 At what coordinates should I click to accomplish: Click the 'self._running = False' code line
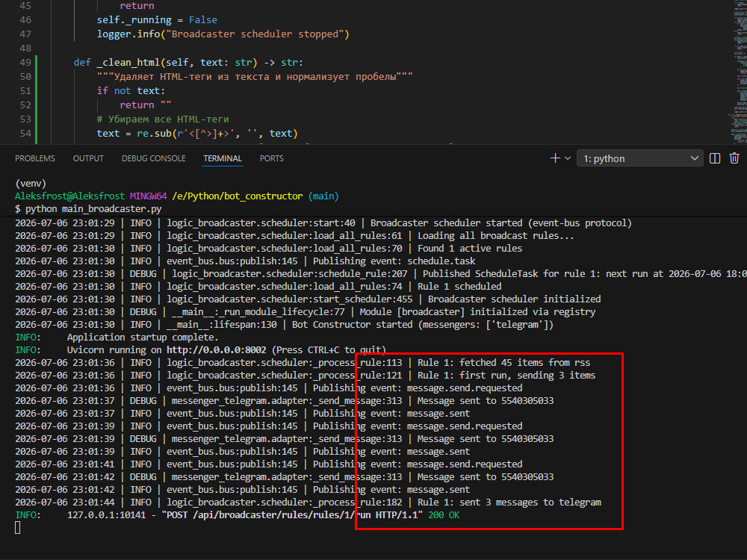tap(157, 20)
